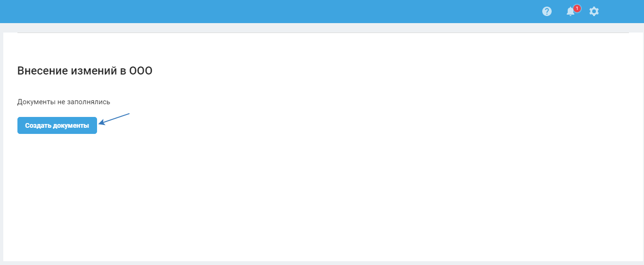The width and height of the screenshot is (644, 265).
Task: Click the "Создать документы" button
Action: point(57,125)
